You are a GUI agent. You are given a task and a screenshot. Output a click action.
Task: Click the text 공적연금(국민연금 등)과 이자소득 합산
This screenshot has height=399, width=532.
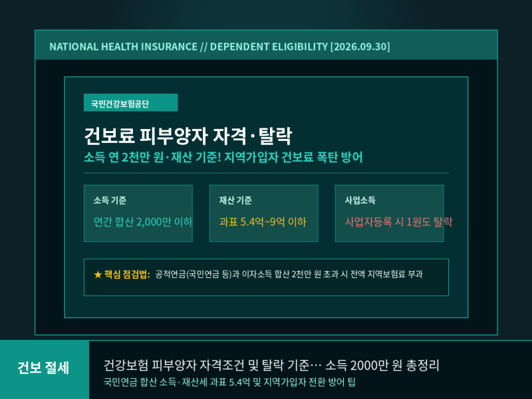click(x=222, y=274)
